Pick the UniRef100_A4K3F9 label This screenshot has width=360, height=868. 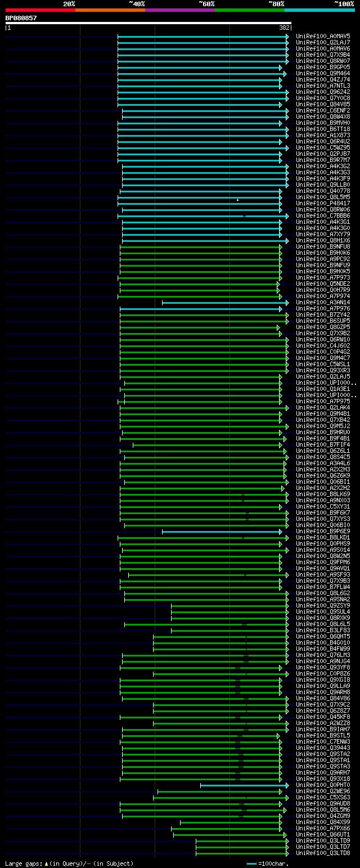point(323,178)
